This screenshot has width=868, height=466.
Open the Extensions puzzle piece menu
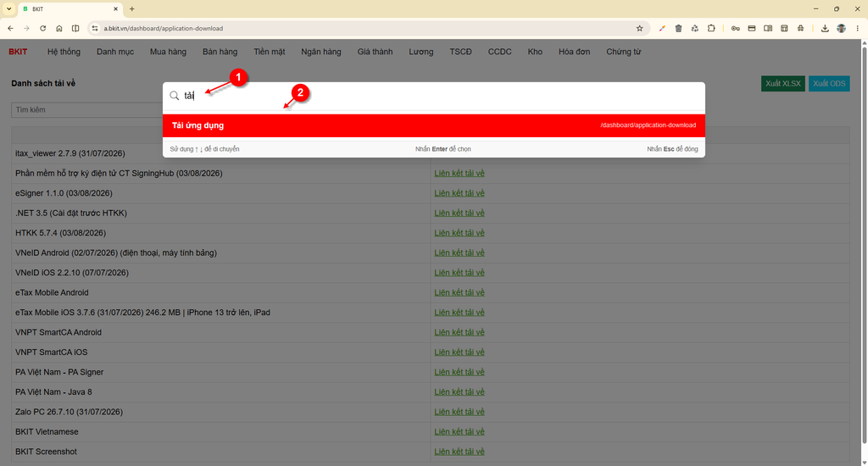[711, 28]
